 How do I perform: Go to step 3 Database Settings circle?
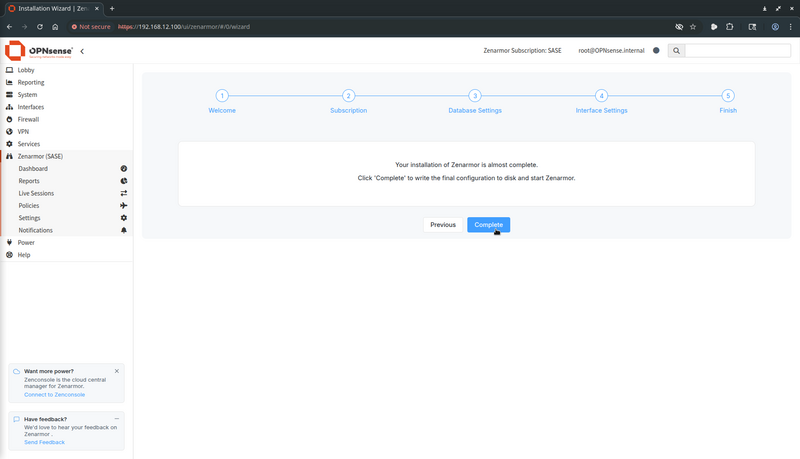[x=475, y=95]
